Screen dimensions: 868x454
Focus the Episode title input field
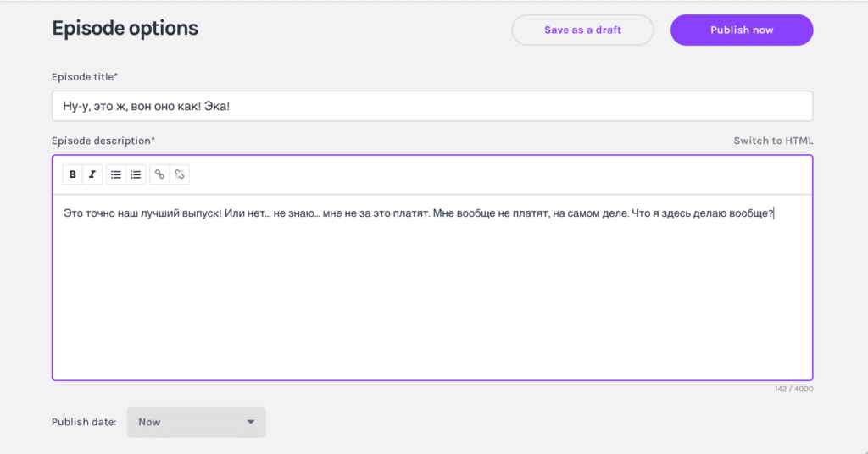[432, 107]
